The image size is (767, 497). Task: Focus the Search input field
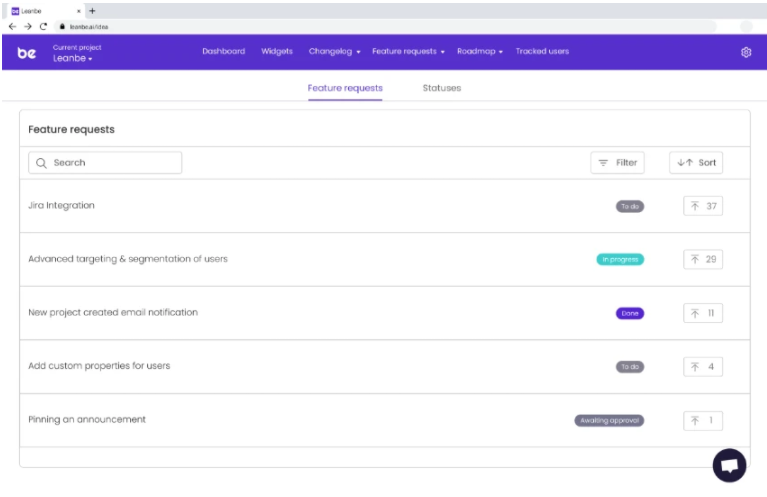coord(105,162)
